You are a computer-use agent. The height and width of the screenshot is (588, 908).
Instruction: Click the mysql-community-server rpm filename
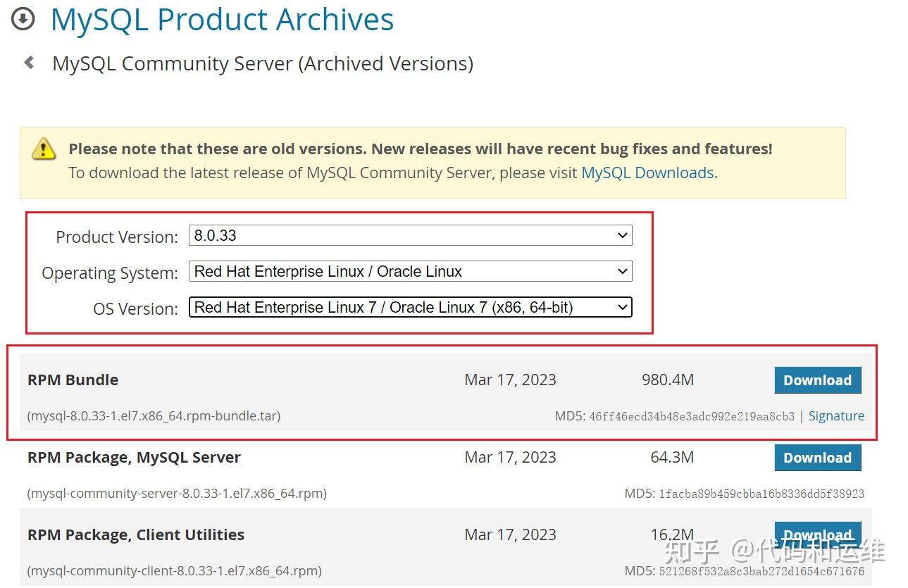[x=177, y=494]
